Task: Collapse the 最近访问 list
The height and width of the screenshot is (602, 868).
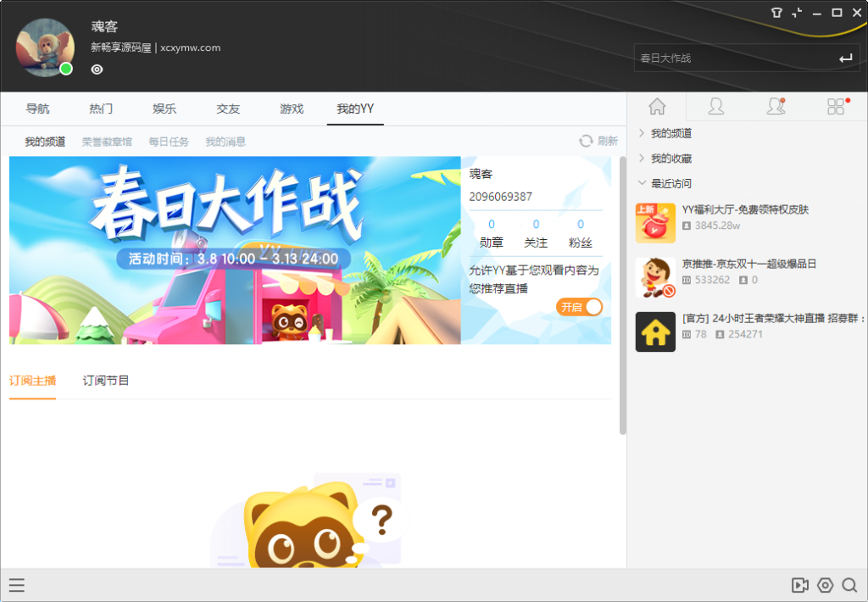Action: click(x=670, y=182)
